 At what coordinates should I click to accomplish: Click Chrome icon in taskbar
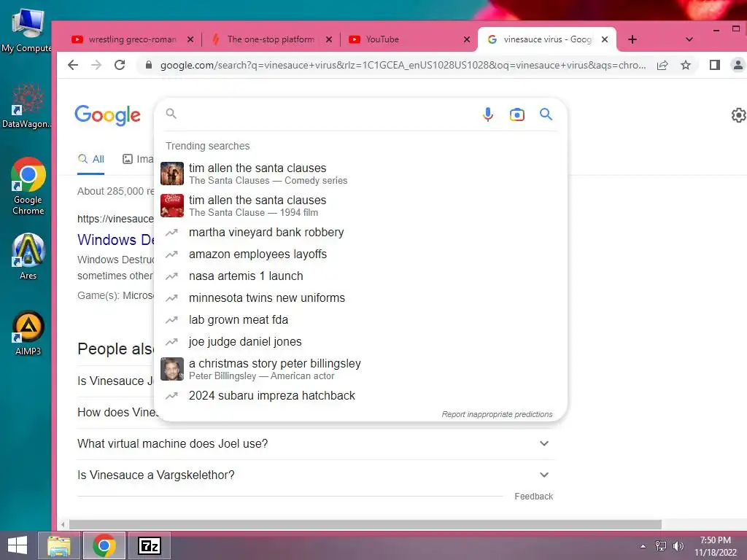(x=104, y=545)
